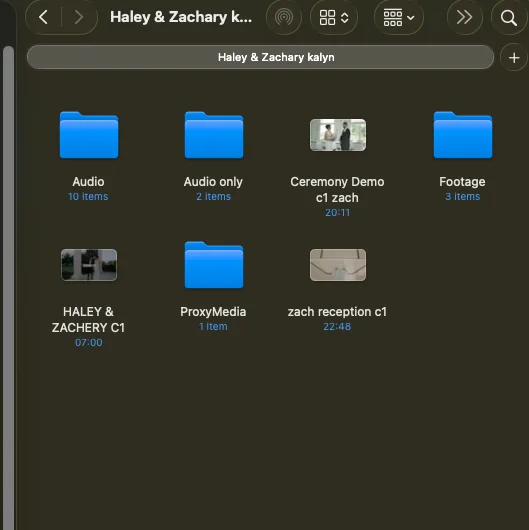Click the '1 item' count text
529x530 pixels.
pyautogui.click(x=213, y=327)
